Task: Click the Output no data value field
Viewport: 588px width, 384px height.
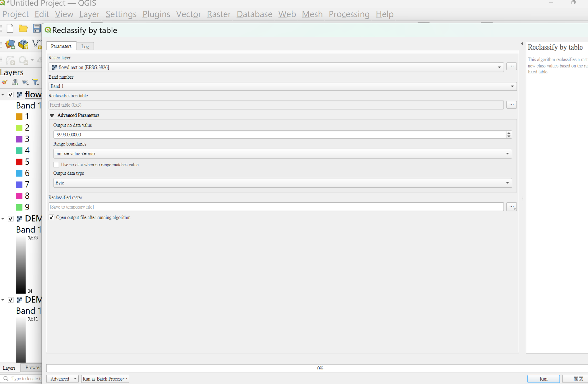Action: (x=280, y=134)
